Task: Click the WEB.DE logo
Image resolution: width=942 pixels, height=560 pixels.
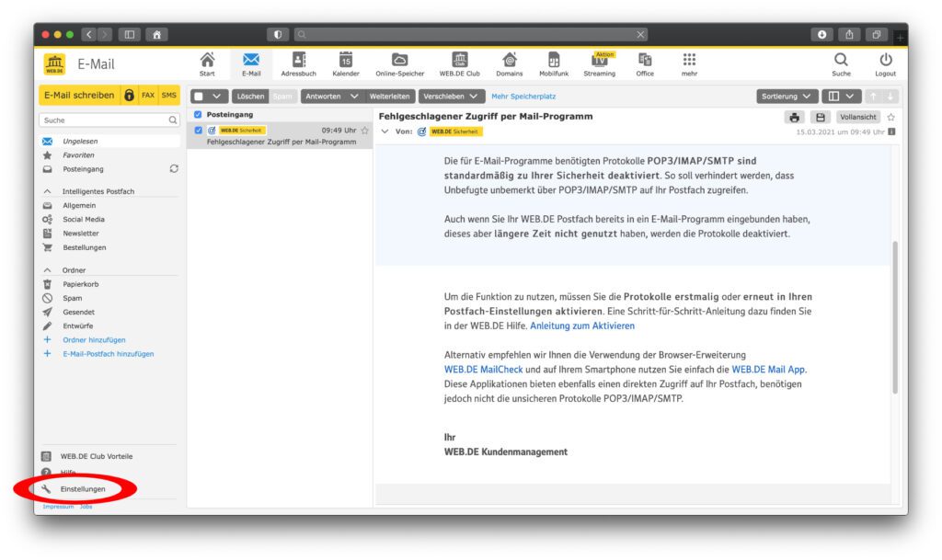Action: coord(54,63)
